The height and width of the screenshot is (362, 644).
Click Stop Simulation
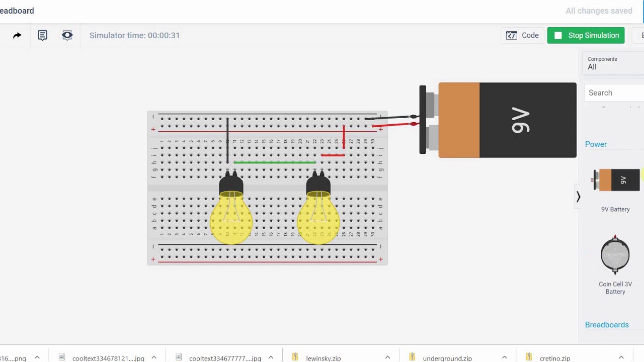pos(586,35)
